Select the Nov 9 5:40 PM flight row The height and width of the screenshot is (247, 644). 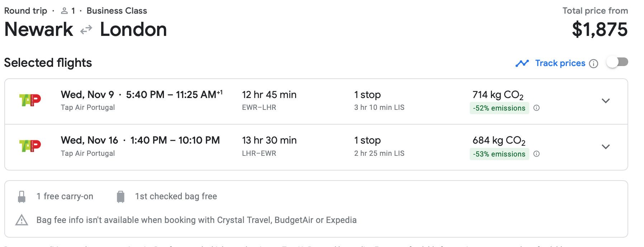coord(316,101)
